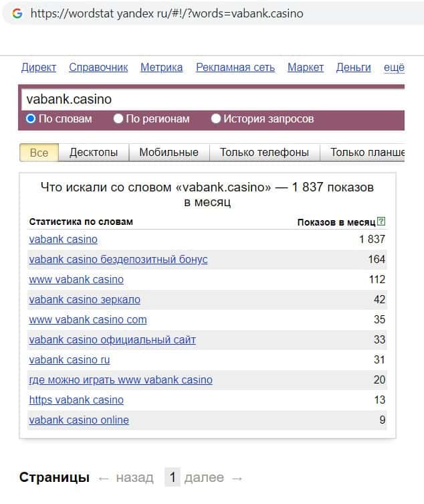This screenshot has height=504, width=424.
Task: Select the По словам radio button
Action: 31,119
